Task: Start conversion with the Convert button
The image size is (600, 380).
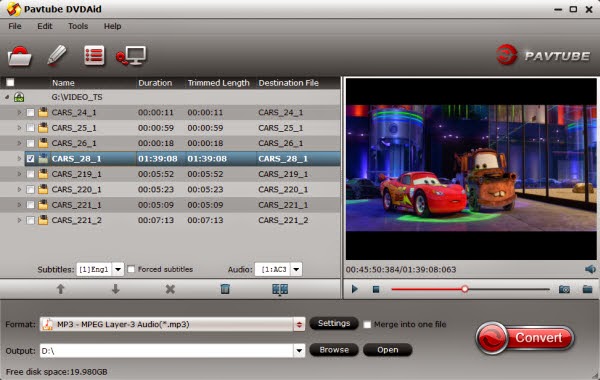Action: [525, 338]
